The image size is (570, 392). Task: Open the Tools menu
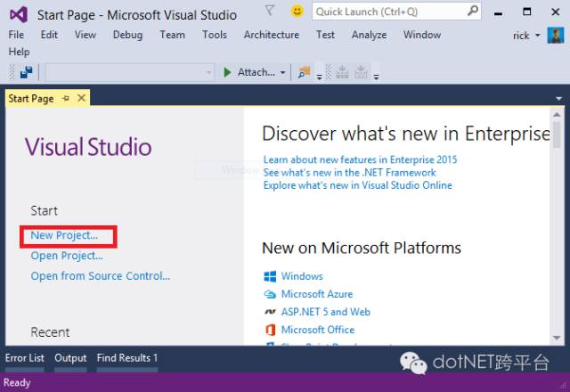coord(215,35)
